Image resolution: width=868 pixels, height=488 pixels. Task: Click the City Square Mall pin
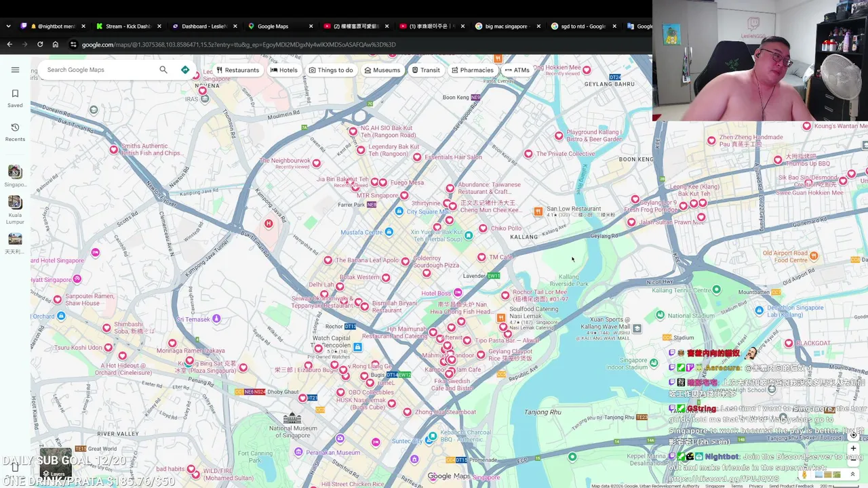[x=399, y=211]
